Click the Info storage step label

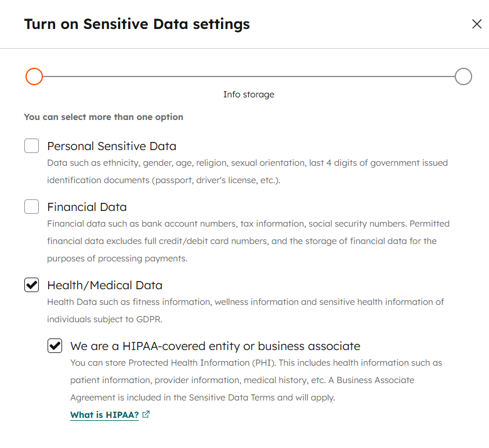tap(248, 94)
